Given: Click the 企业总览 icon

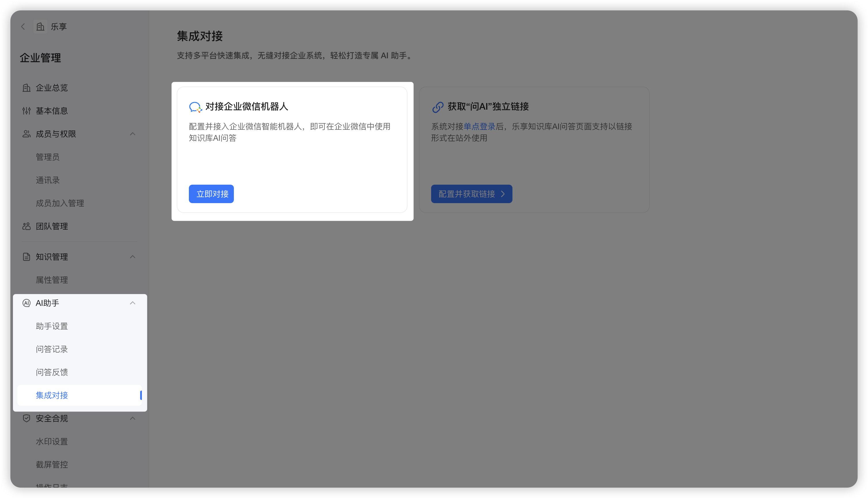Looking at the screenshot, I should [26, 88].
